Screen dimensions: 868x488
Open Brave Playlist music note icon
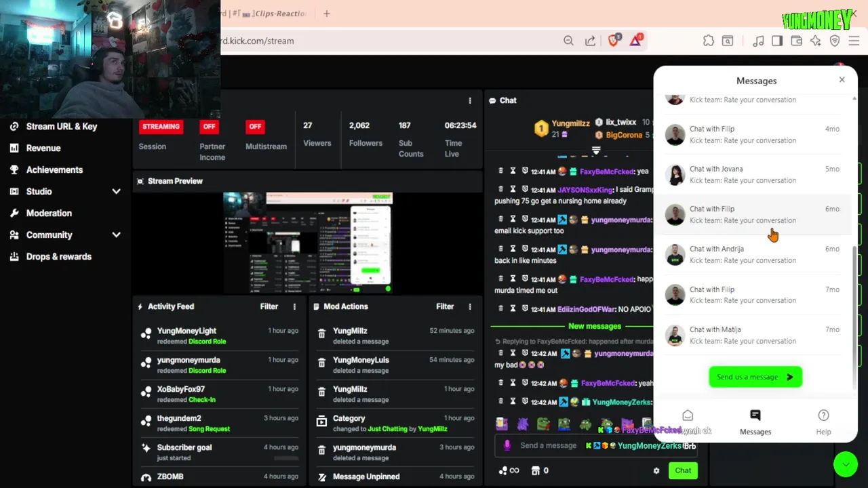758,41
